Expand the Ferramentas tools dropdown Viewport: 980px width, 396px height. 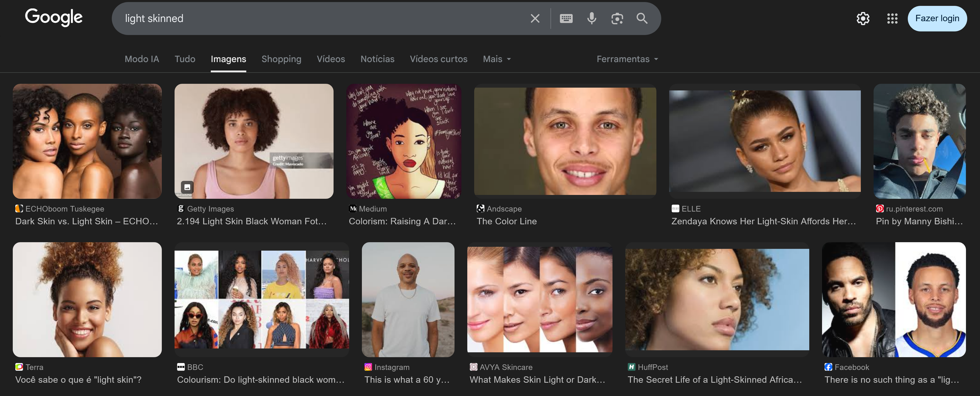click(x=627, y=59)
